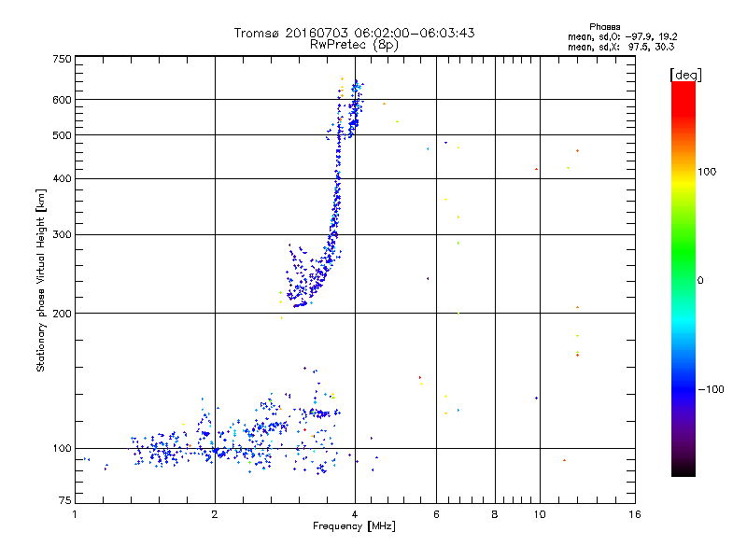Click the x-axis tick label '10'
This screenshot has width=747, height=560.
pyautogui.click(x=540, y=514)
